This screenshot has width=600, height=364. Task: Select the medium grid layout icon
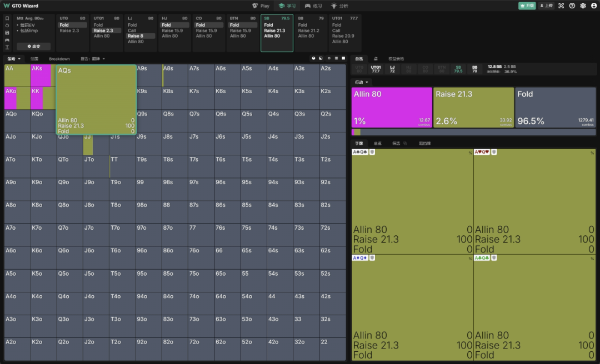pos(336,58)
